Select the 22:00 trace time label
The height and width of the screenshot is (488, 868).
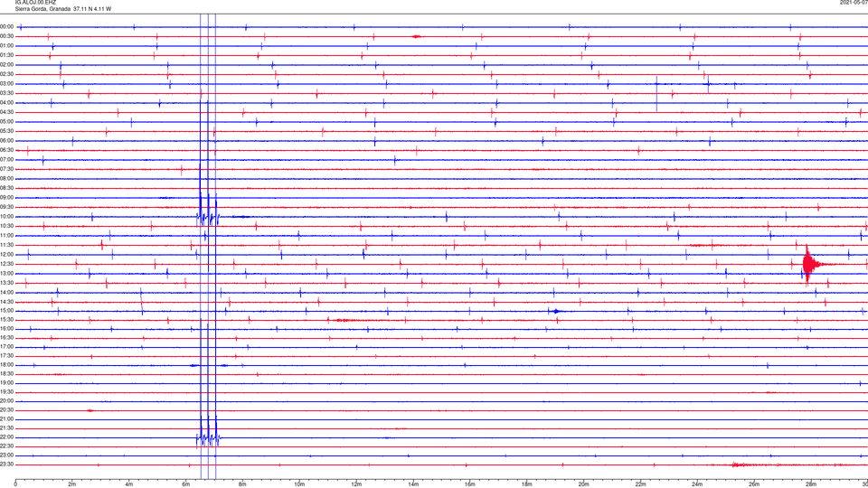7,437
